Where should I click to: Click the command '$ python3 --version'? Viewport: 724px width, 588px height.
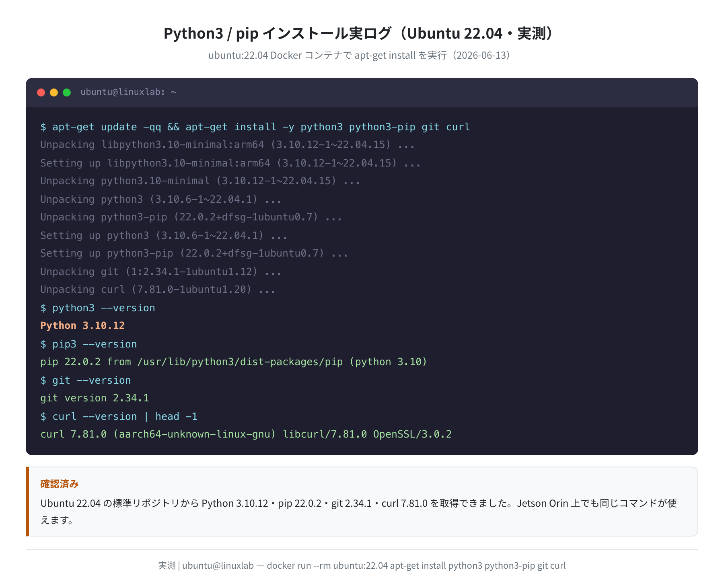tap(98, 308)
